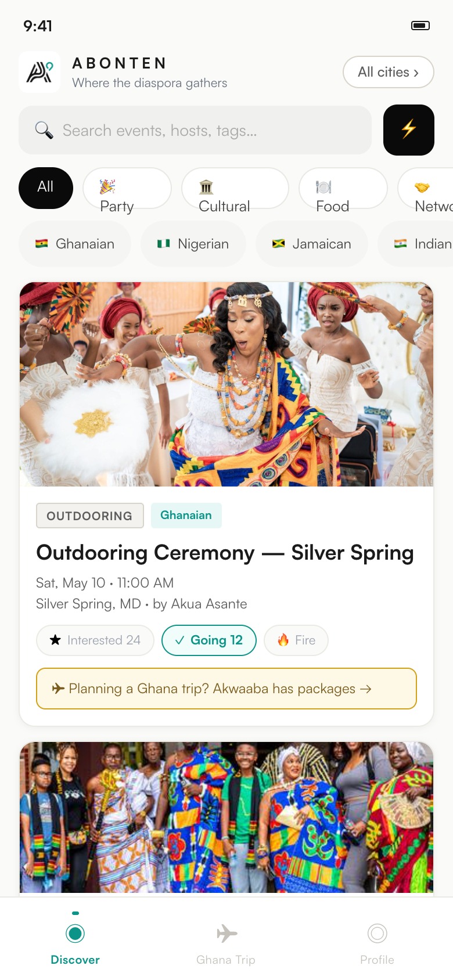Select the All category pill

coord(46,188)
